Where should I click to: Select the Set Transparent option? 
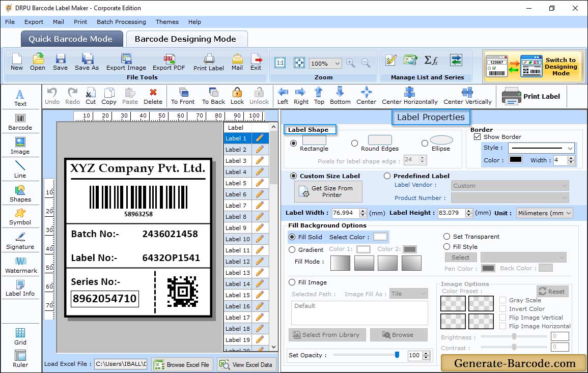tap(446, 237)
